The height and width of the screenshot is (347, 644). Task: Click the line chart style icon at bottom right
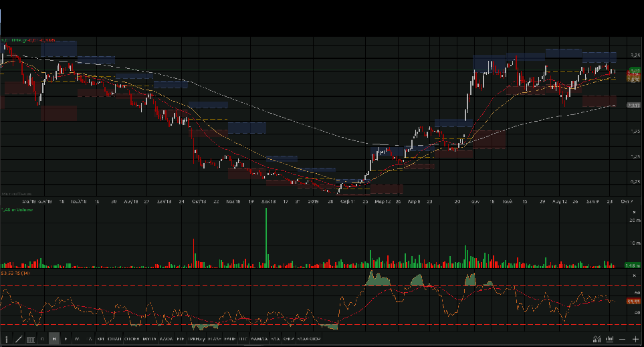click(595, 339)
